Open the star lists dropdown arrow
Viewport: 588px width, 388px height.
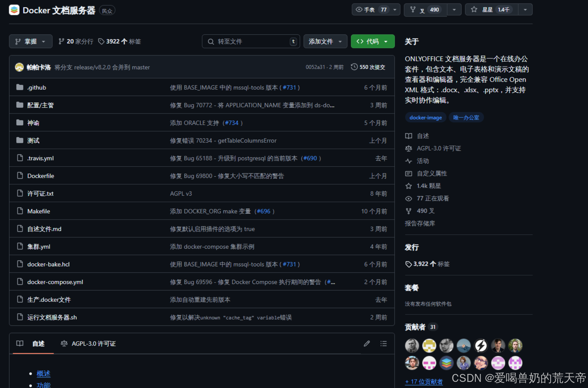coord(525,9)
